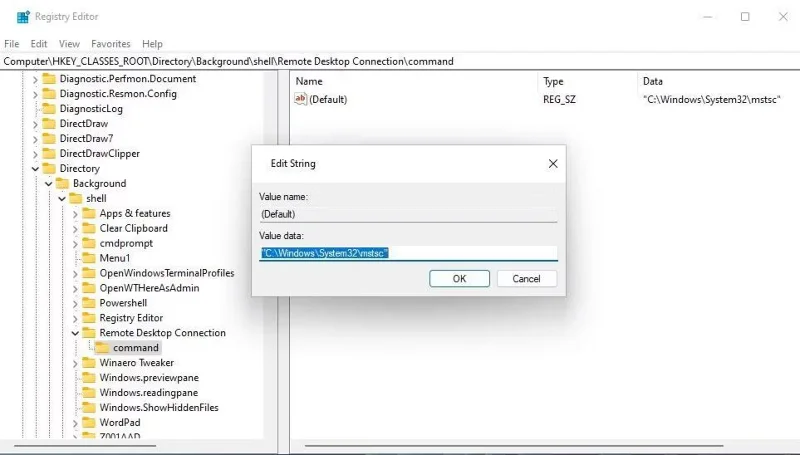This screenshot has height=455, width=800.
Task: Expand the cmdprompt key
Action: point(75,243)
